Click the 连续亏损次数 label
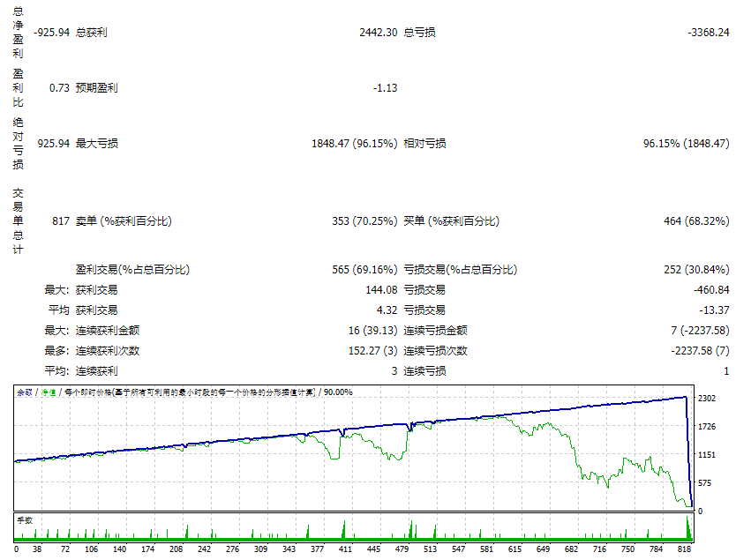 tap(436, 350)
